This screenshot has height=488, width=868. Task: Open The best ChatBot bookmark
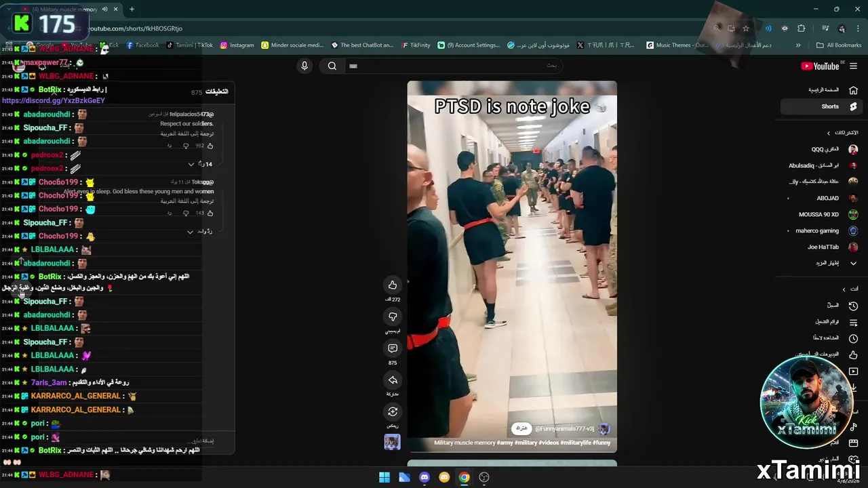coord(361,45)
